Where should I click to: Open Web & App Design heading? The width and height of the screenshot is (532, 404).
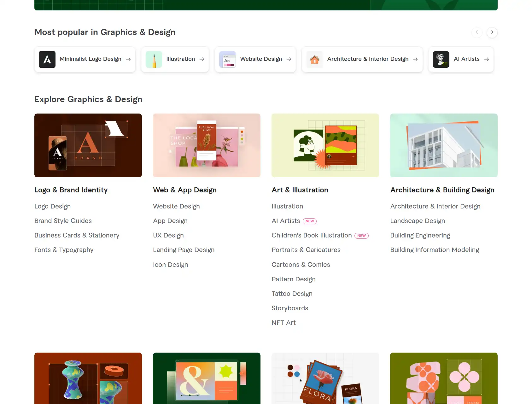185,190
